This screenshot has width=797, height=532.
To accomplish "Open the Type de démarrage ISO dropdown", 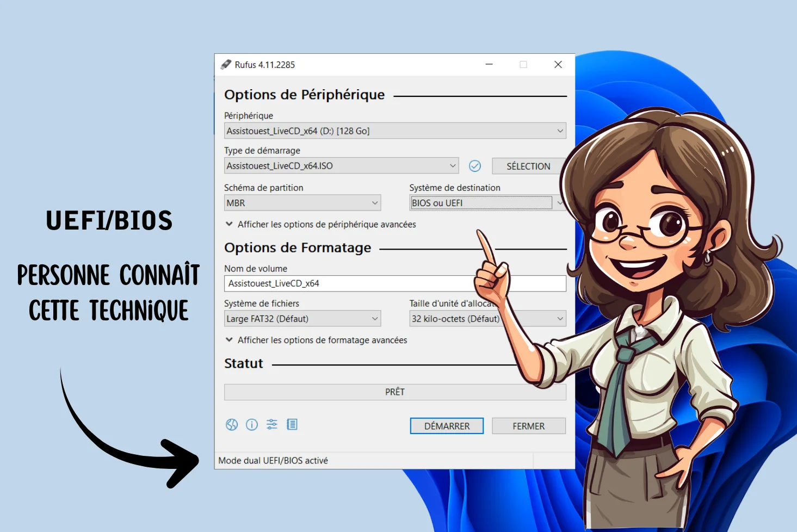I will (341, 166).
